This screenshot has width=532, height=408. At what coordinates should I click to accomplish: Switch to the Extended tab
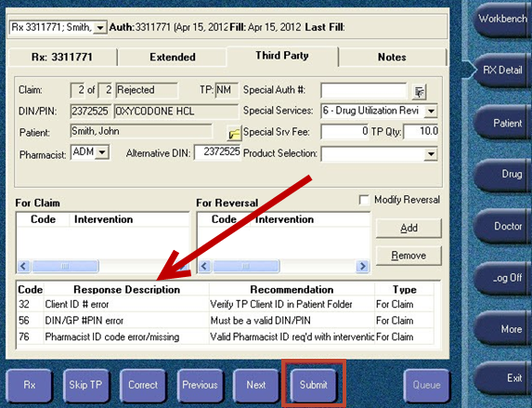click(x=173, y=57)
